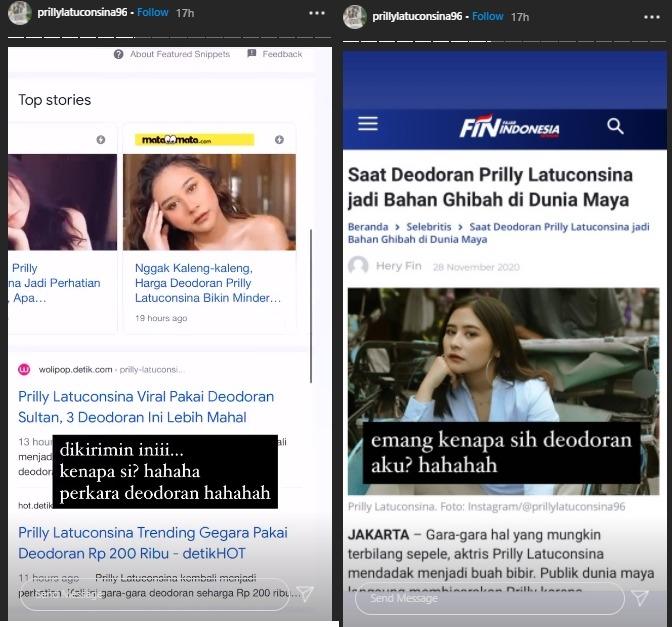Open prillylatuconsina96 username in left story
The image size is (672, 627).
82,12
